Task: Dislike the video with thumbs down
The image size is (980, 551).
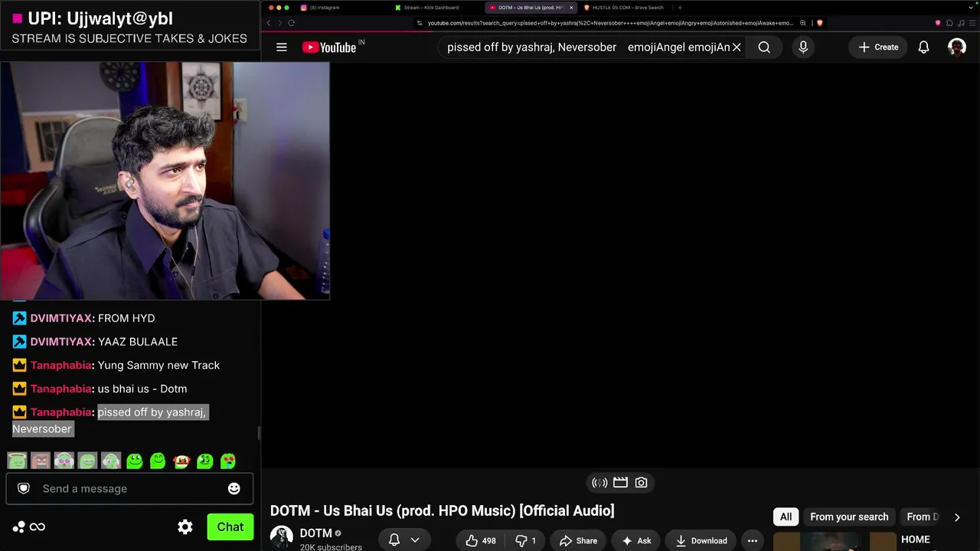Action: click(525, 540)
